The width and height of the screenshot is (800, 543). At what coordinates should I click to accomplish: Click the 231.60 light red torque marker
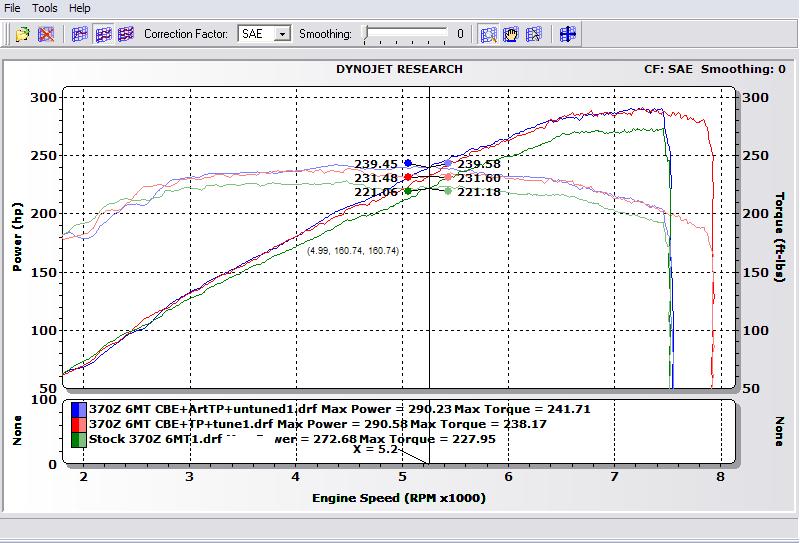point(448,177)
